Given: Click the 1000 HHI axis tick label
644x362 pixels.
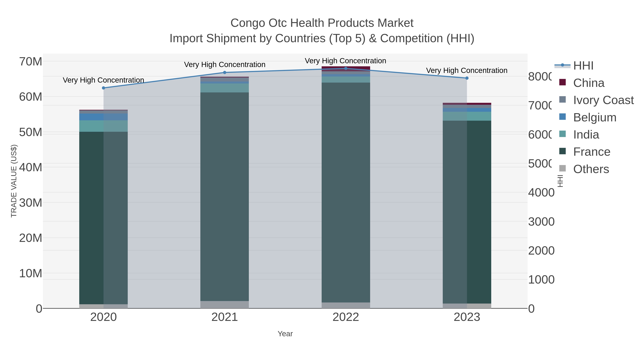Looking at the screenshot, I should coord(541,280).
